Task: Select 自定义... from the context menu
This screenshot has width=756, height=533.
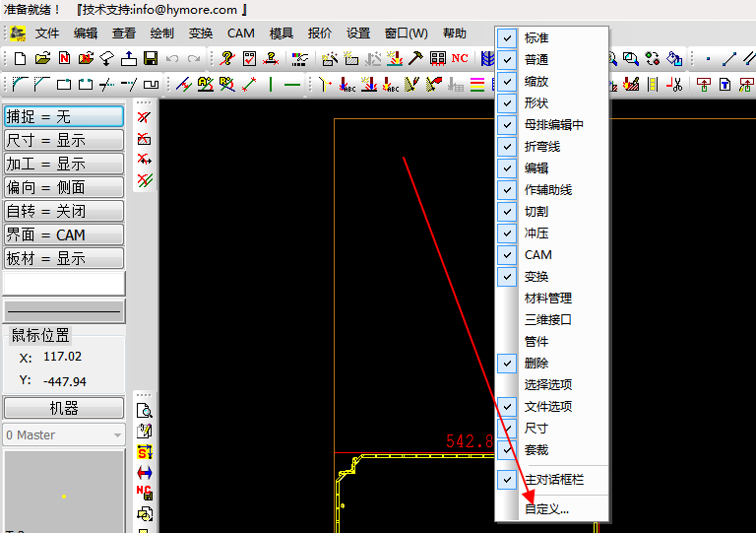Action: (546, 509)
